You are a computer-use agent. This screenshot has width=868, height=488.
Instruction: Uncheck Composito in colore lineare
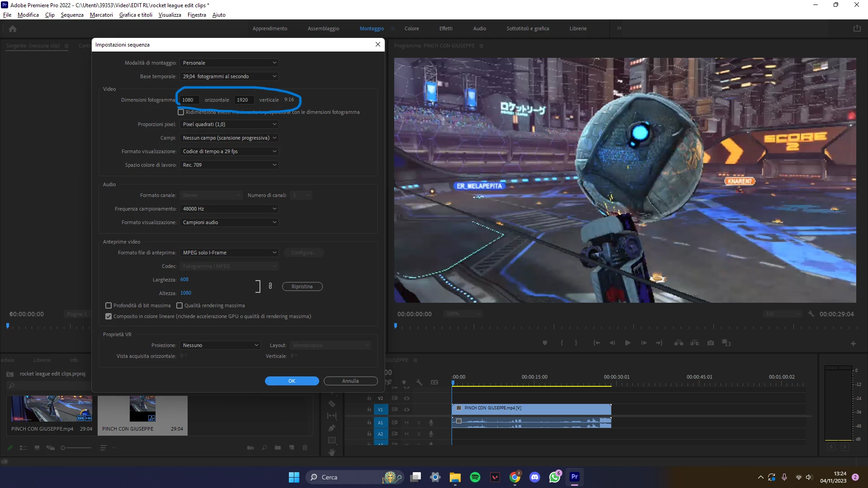click(108, 316)
